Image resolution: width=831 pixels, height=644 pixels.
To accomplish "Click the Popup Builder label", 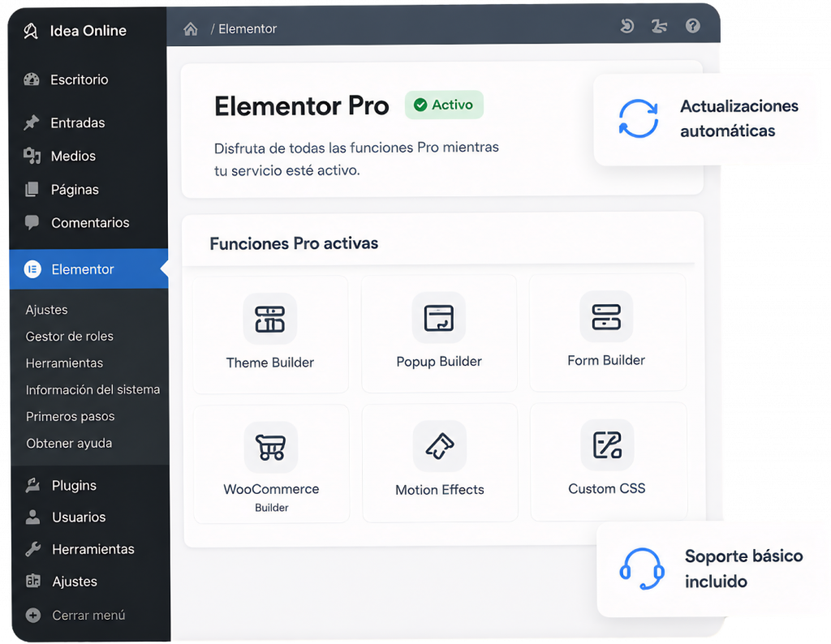I will [439, 361].
